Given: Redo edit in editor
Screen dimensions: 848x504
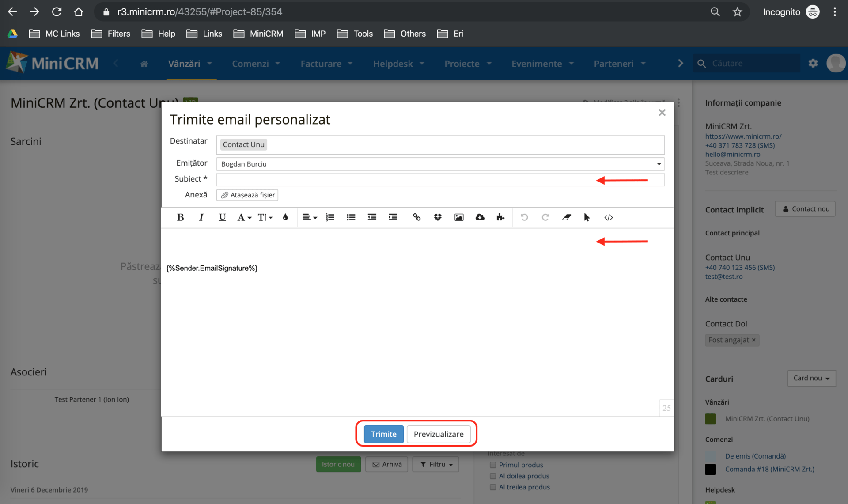Looking at the screenshot, I should [545, 217].
